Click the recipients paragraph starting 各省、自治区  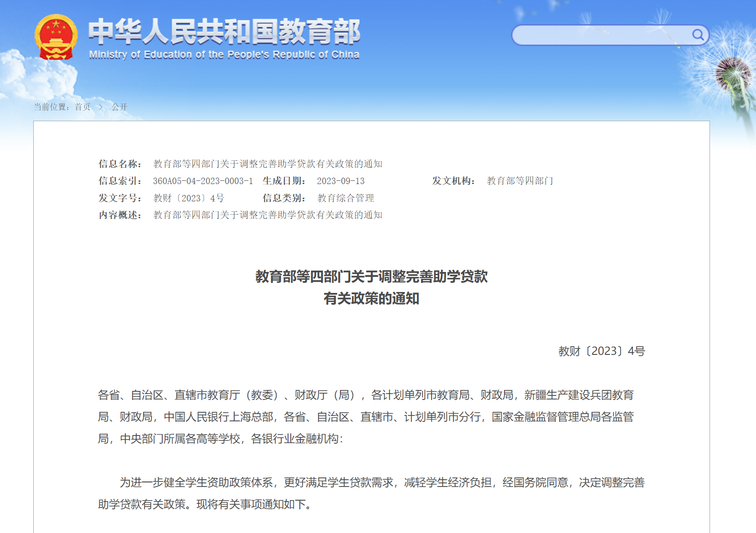(365, 417)
